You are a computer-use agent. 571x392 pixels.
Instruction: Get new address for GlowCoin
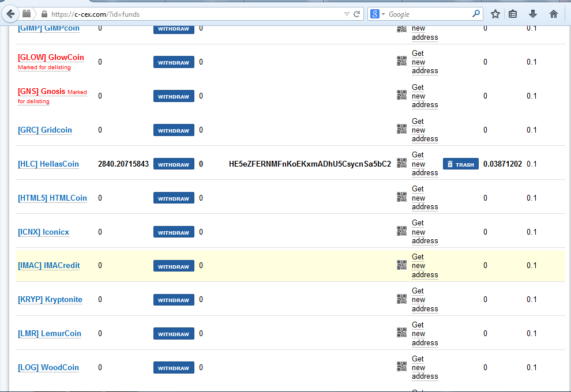pos(425,62)
